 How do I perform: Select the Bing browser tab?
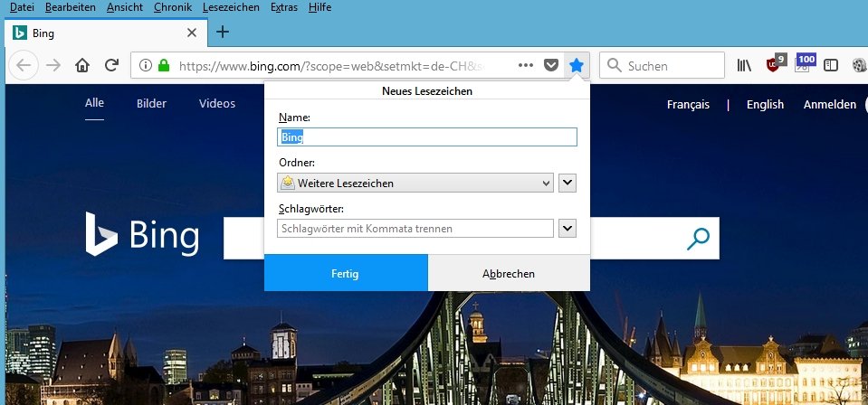click(x=106, y=33)
